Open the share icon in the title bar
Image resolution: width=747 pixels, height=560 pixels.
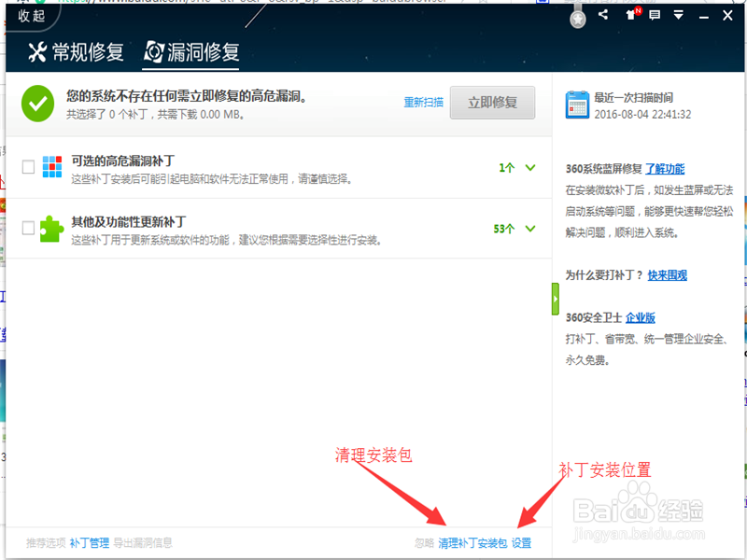pyautogui.click(x=603, y=14)
